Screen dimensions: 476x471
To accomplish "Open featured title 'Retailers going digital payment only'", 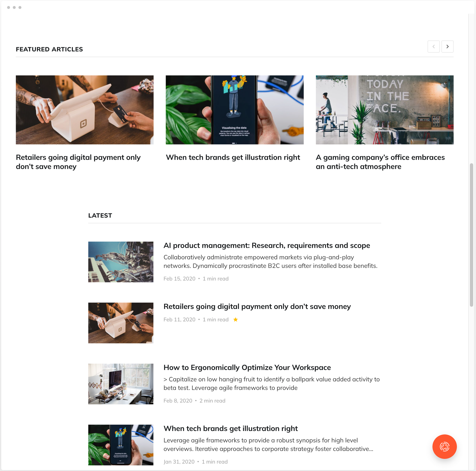I will pos(78,162).
